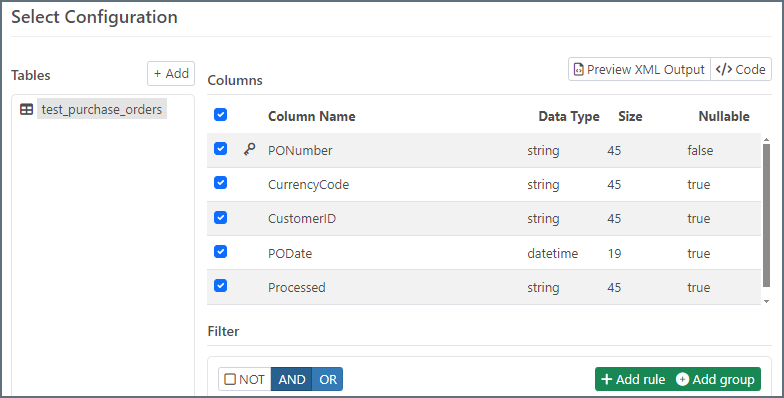Screen dimensions: 784x398
Task: Click the Column Name header
Action: tap(312, 116)
